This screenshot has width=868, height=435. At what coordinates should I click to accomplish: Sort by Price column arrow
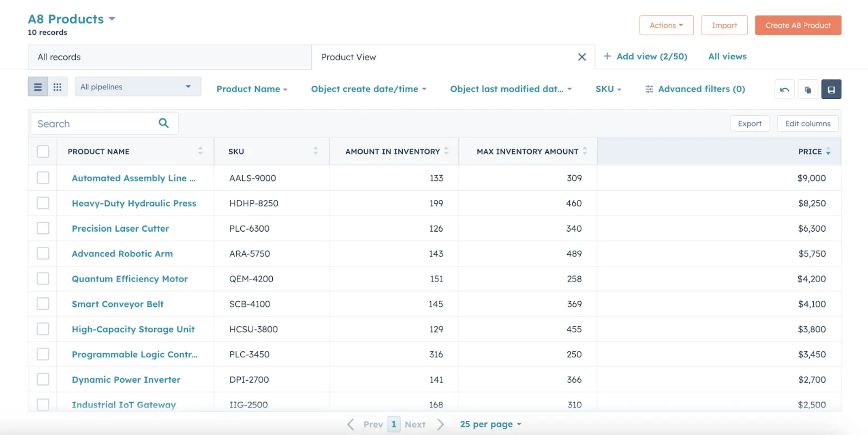(x=828, y=151)
